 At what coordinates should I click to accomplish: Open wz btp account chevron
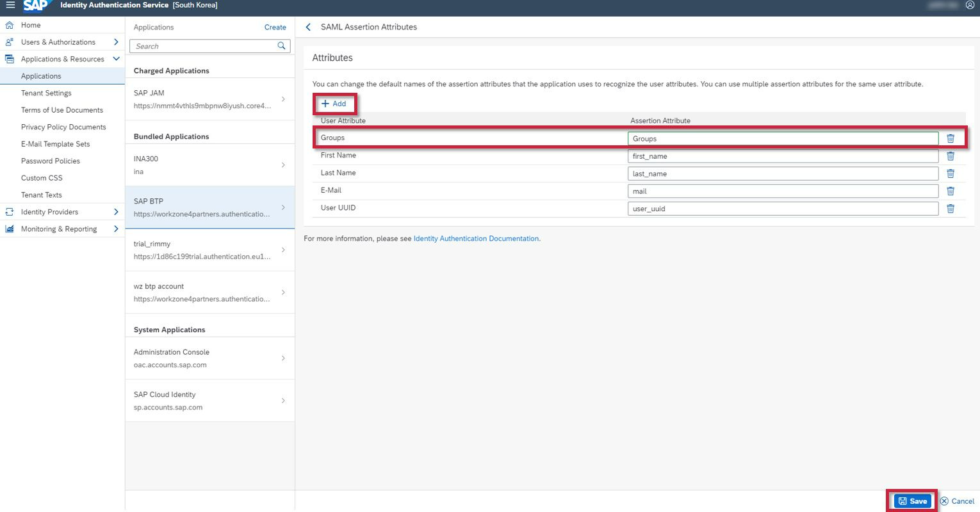283,292
